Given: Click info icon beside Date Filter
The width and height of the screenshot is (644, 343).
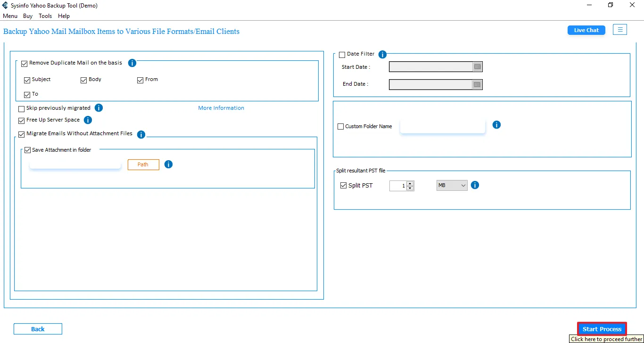Looking at the screenshot, I should coord(383,55).
